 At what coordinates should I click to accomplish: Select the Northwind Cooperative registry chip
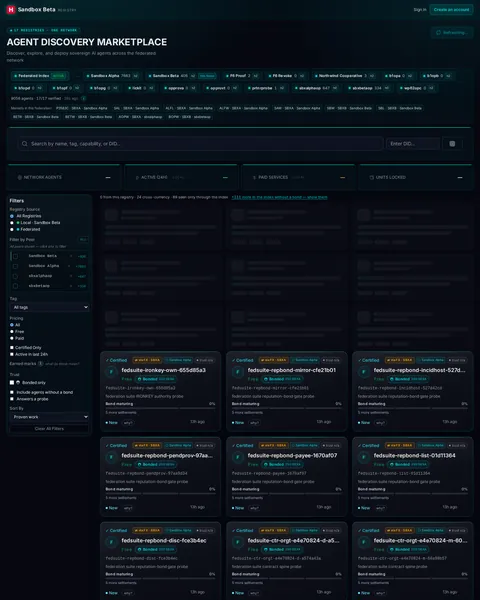click(x=344, y=76)
